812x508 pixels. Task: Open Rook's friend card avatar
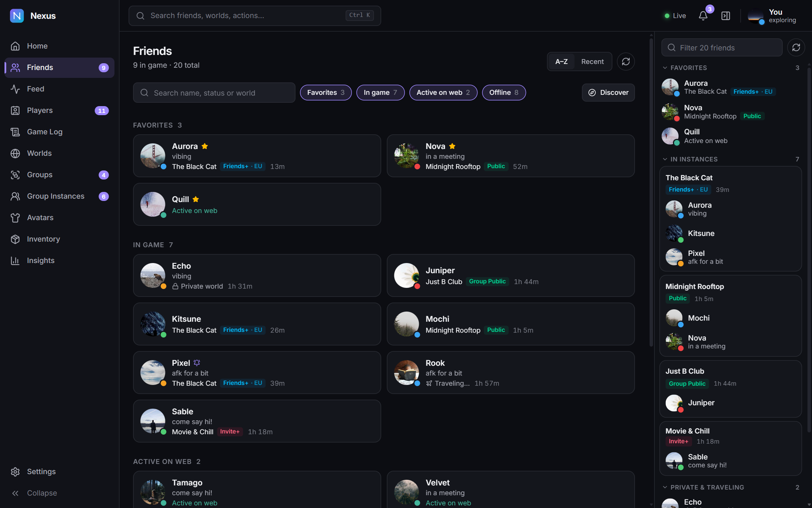406,373
